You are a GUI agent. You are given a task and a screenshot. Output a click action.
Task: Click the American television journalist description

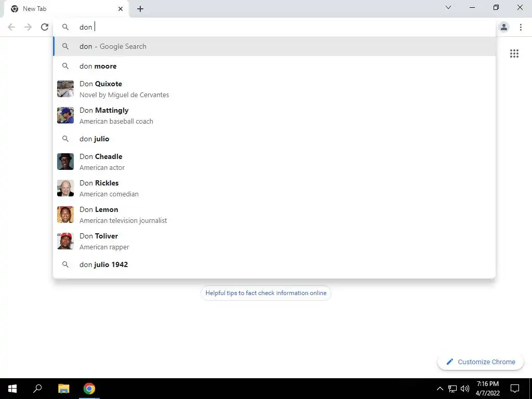point(123,220)
